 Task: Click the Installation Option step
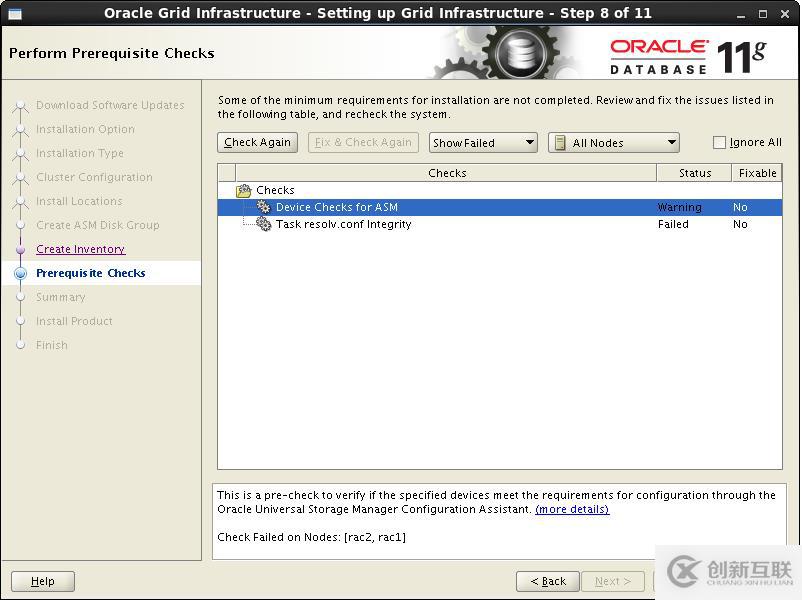point(85,129)
